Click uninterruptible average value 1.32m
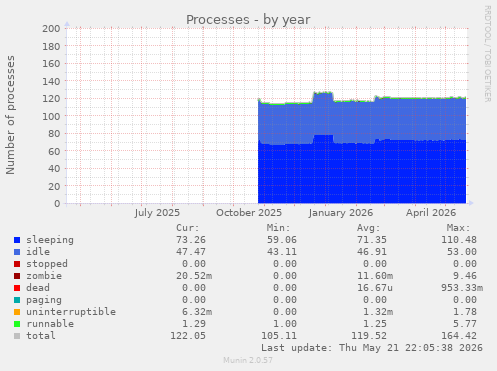This screenshot has height=371, width=497. (x=378, y=312)
